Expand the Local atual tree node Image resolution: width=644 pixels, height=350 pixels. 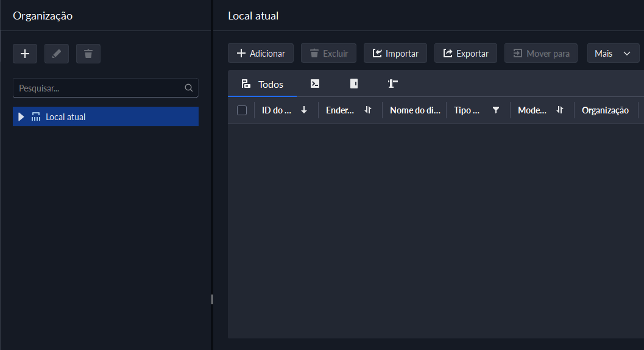22,117
